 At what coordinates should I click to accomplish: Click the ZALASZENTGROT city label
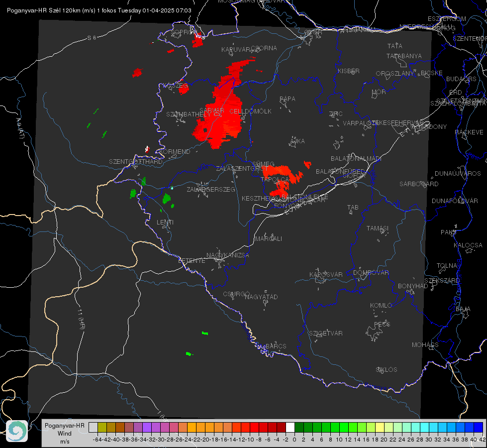click(x=242, y=169)
